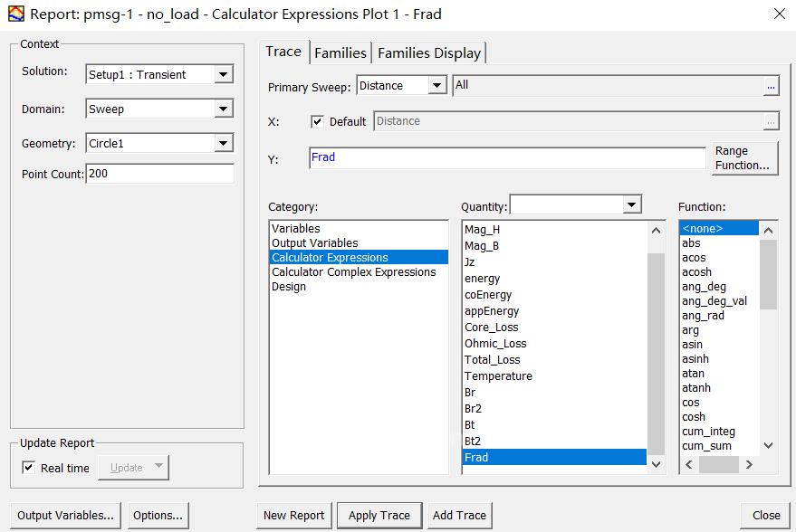Click the Primary Sweep ellipsis browse button
The height and width of the screenshot is (532, 796).
tap(771, 86)
